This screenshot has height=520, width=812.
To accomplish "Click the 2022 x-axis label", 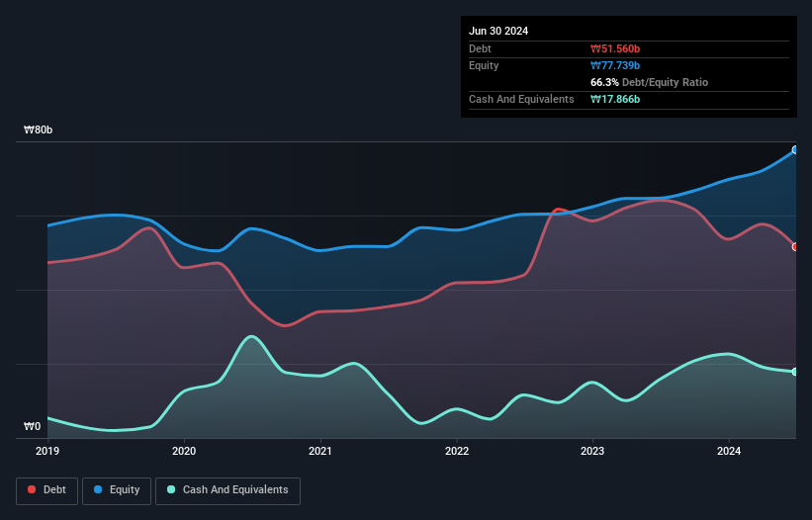I will pyautogui.click(x=457, y=451).
